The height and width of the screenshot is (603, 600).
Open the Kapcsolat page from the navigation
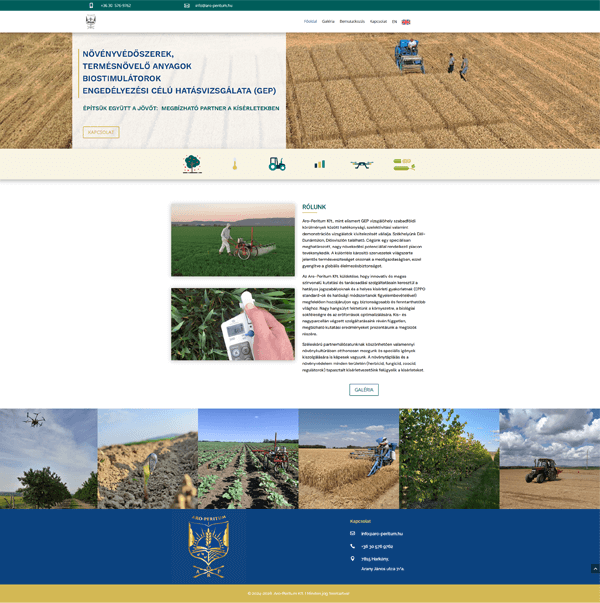point(378,21)
